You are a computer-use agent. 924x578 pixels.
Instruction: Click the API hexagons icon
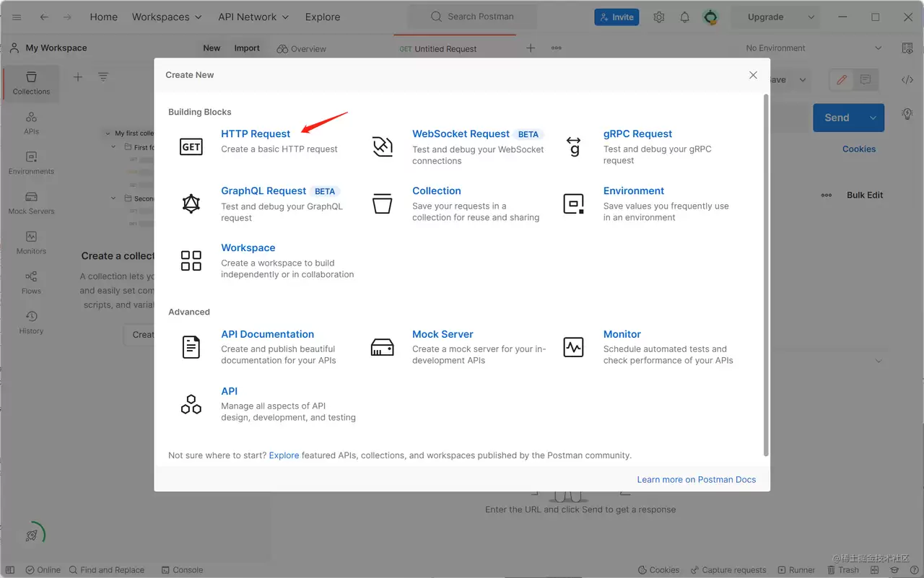coord(191,404)
